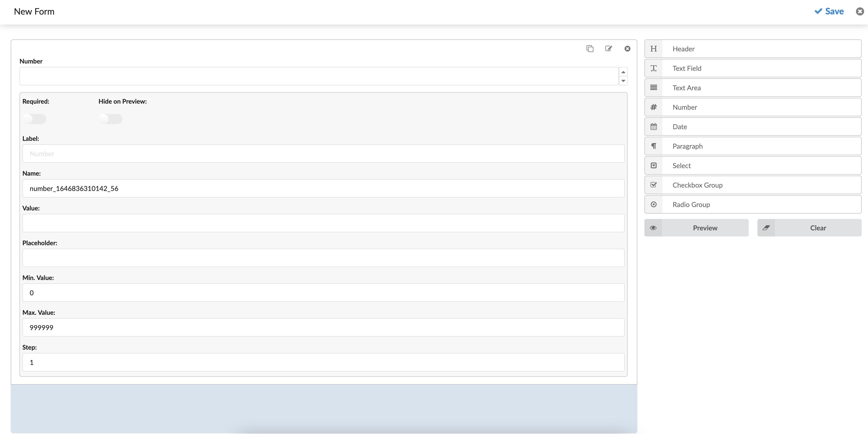Click the Preview button
Viewport: 868px width, 434px height.
pyautogui.click(x=697, y=228)
